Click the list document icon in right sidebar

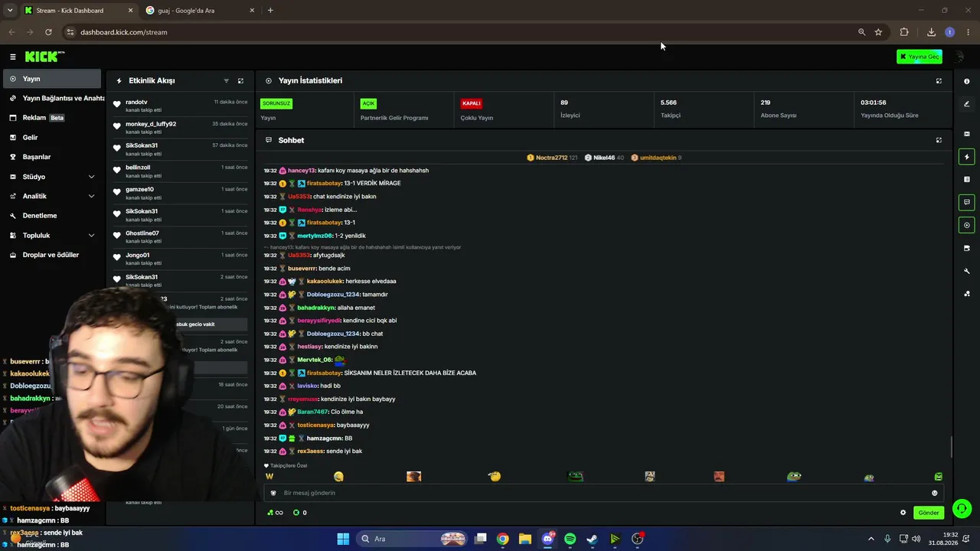[x=966, y=179]
